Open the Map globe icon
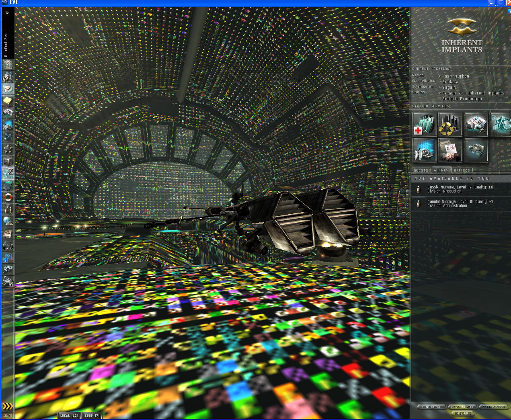This screenshot has width=511, height=420. coord(8,221)
